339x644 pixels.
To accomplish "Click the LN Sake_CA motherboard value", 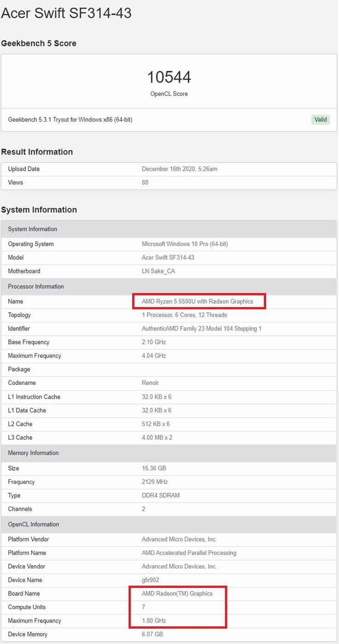I will [158, 271].
